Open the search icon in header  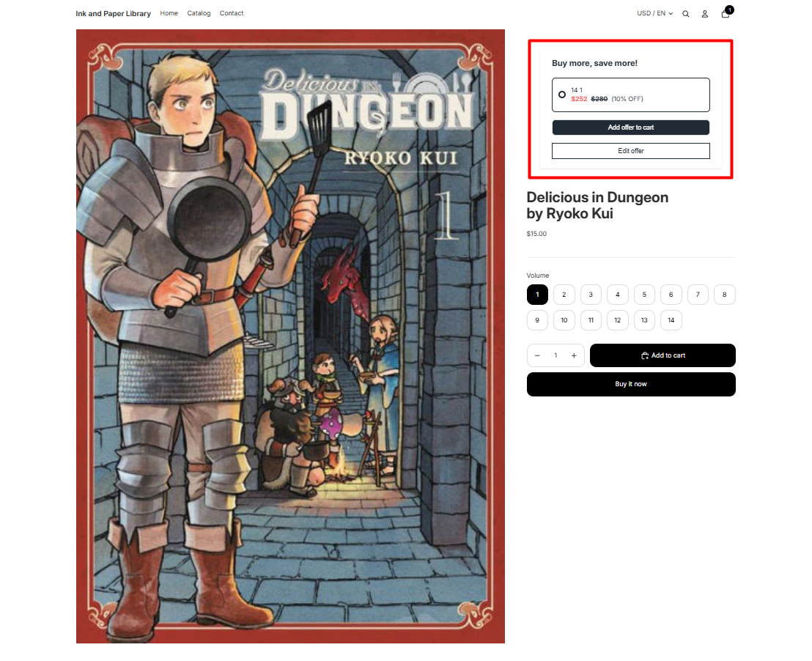coord(686,14)
